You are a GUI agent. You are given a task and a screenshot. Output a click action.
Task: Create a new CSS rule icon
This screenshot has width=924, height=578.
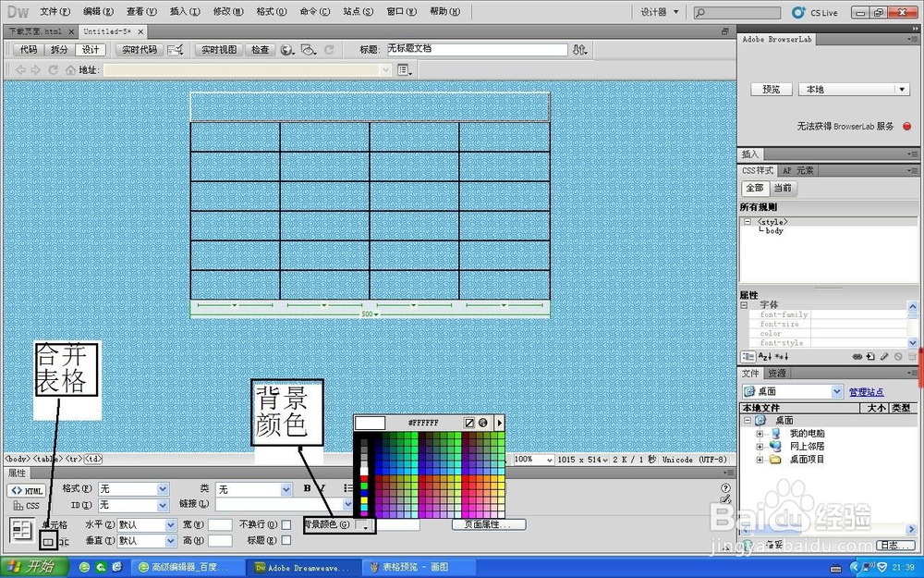pyautogui.click(x=871, y=357)
